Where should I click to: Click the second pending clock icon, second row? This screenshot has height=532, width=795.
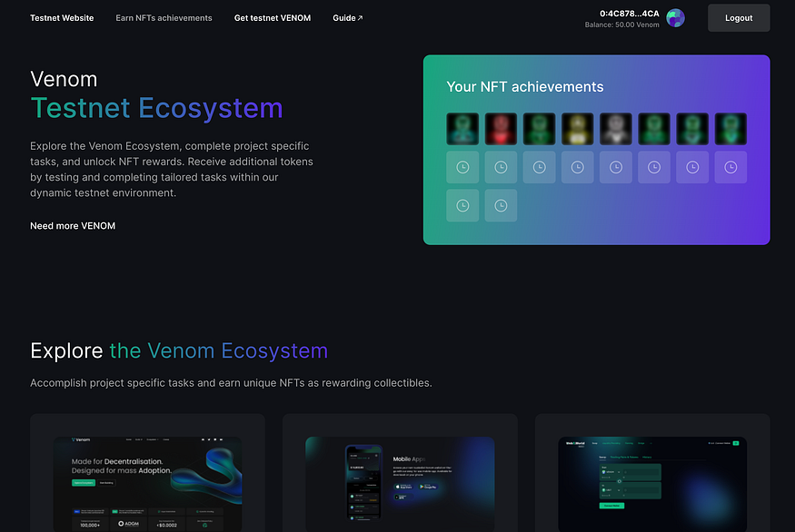pyautogui.click(x=501, y=167)
